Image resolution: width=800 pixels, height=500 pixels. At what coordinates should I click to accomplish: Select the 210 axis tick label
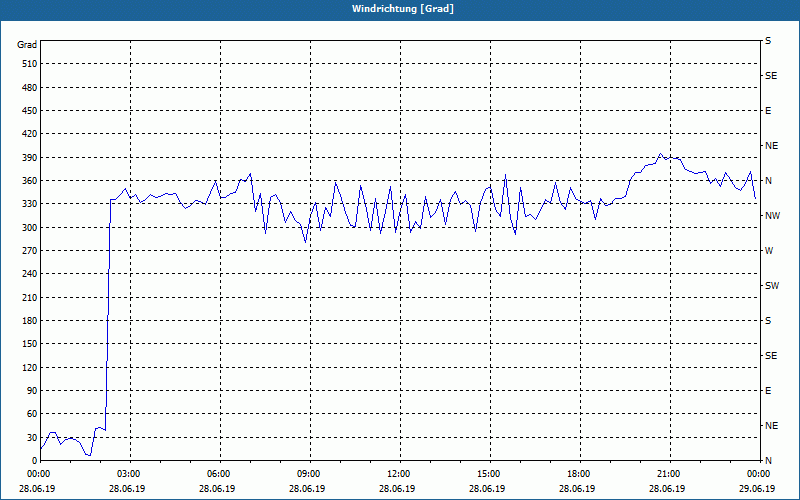(30, 297)
